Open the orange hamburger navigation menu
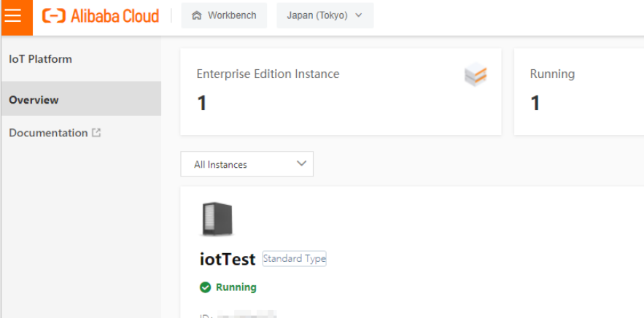This screenshot has width=644, height=318. (13, 16)
